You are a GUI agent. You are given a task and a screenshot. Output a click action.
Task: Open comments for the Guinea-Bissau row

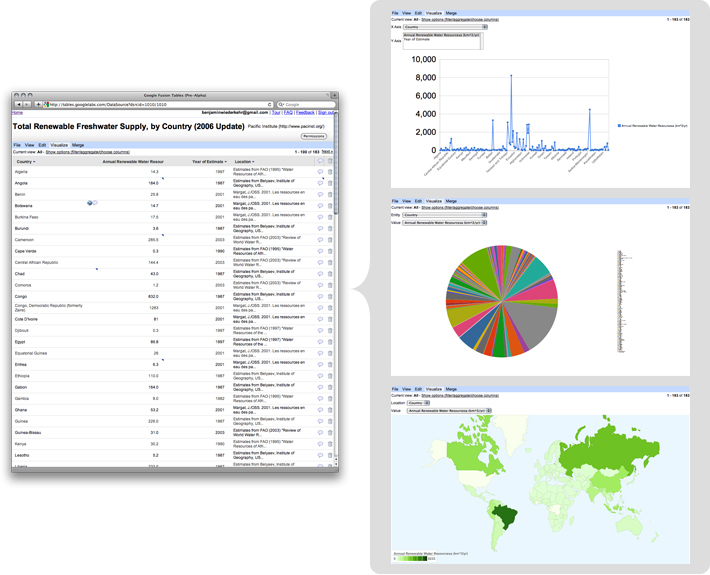(x=320, y=433)
